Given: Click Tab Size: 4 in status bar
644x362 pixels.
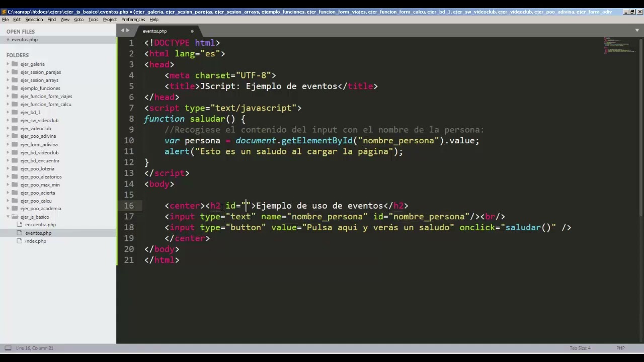Looking at the screenshot, I should point(580,348).
